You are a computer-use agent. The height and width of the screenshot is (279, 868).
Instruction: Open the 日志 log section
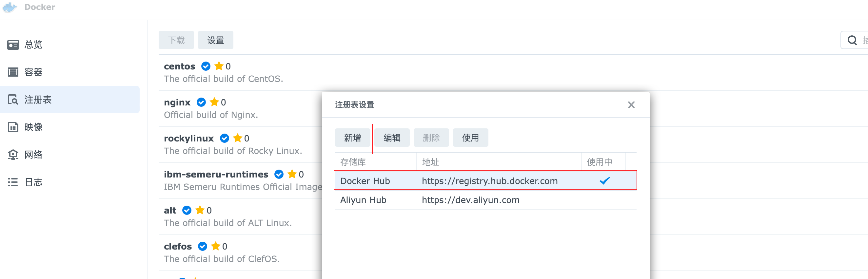pyautogui.click(x=70, y=182)
